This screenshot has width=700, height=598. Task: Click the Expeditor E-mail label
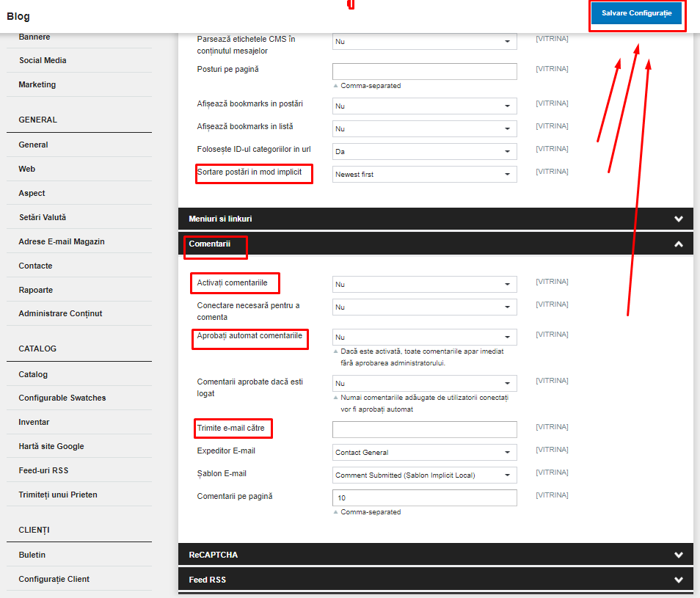226,451
